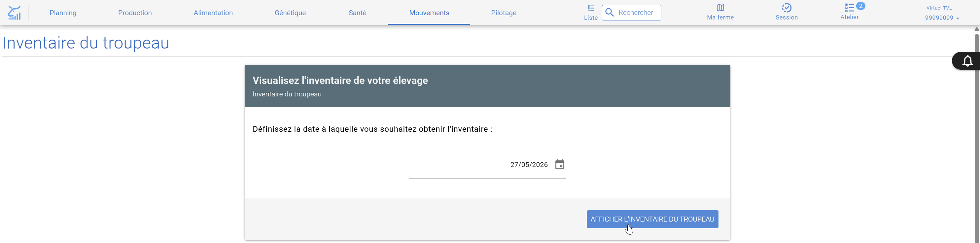
Task: Click the search magnifier icon
Action: click(610, 13)
